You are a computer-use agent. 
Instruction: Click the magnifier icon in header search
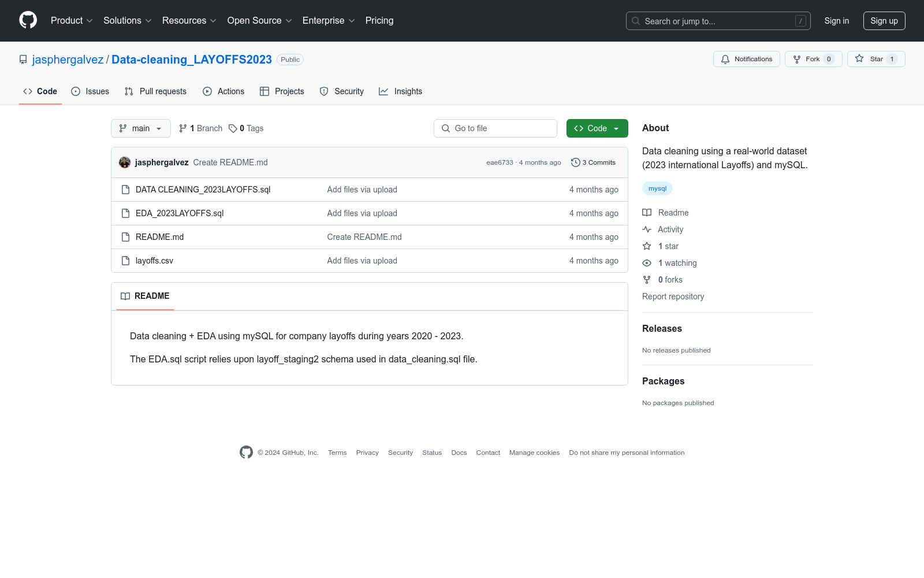(636, 21)
